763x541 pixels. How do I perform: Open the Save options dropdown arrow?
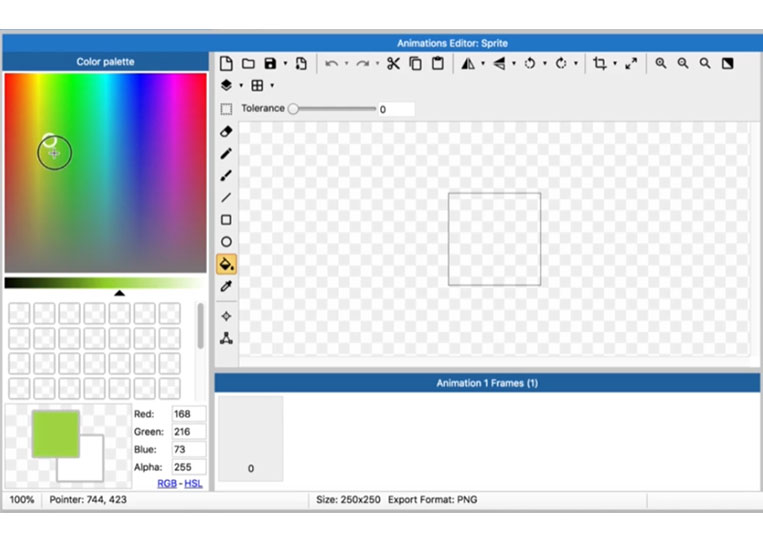point(286,63)
